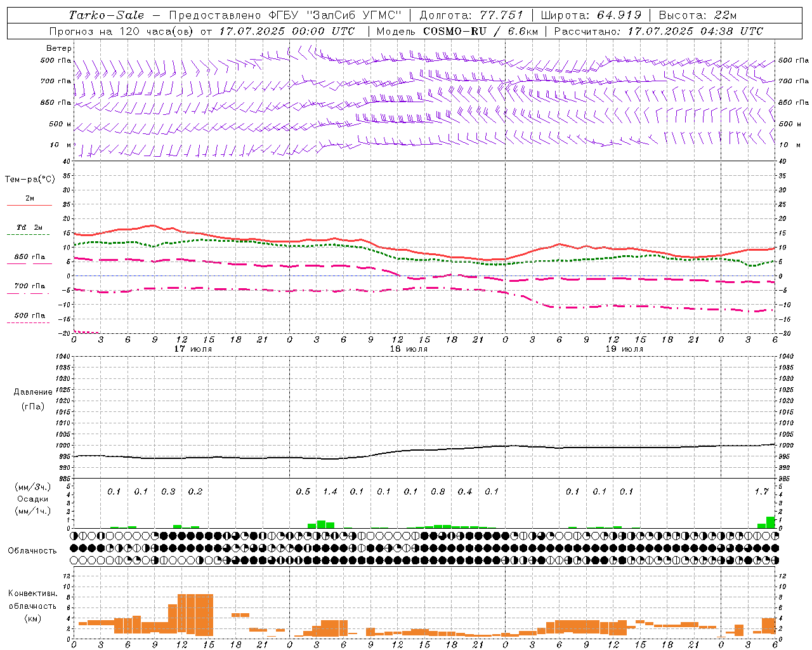Click the 'Тем-ра(°C)' temperature panel label

[x=30, y=180]
